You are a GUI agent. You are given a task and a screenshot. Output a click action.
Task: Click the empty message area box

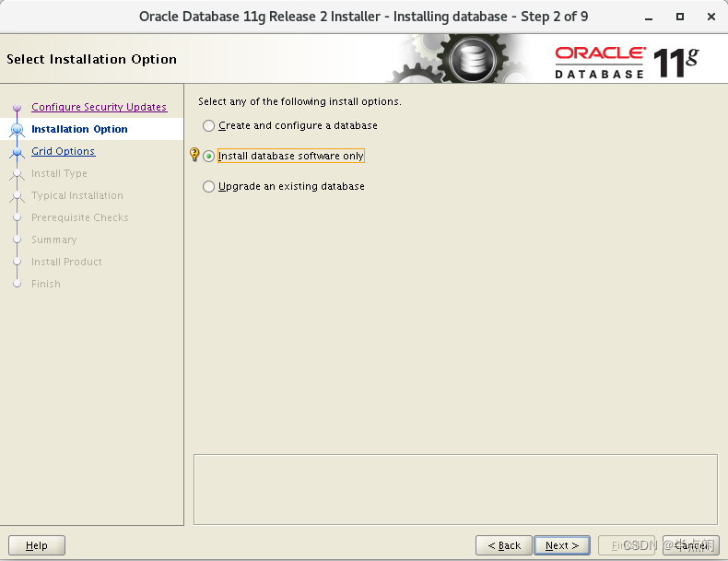455,489
